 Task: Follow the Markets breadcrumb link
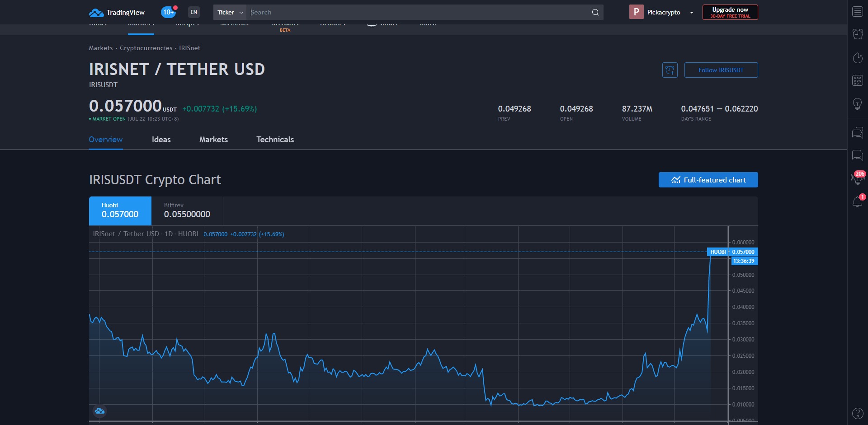pyautogui.click(x=101, y=48)
